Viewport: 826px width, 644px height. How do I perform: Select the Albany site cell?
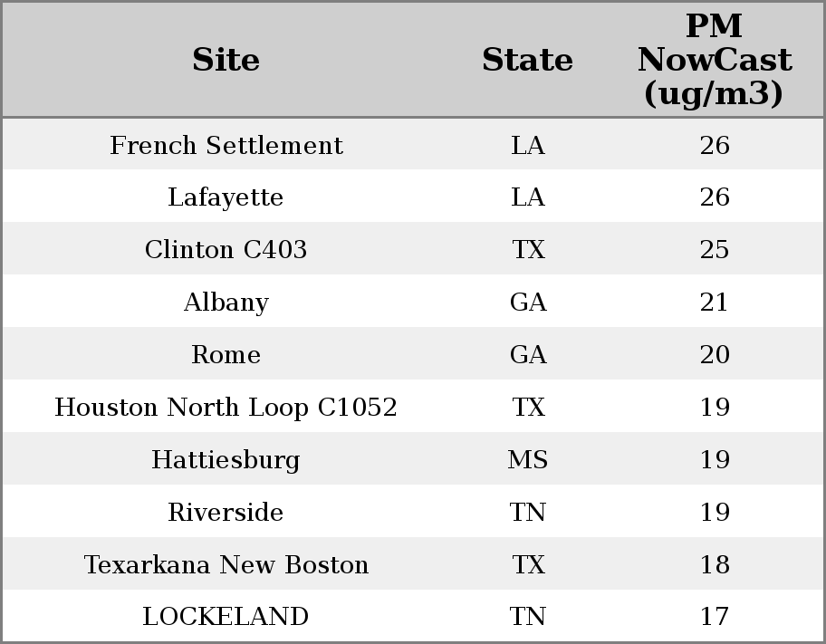(226, 303)
